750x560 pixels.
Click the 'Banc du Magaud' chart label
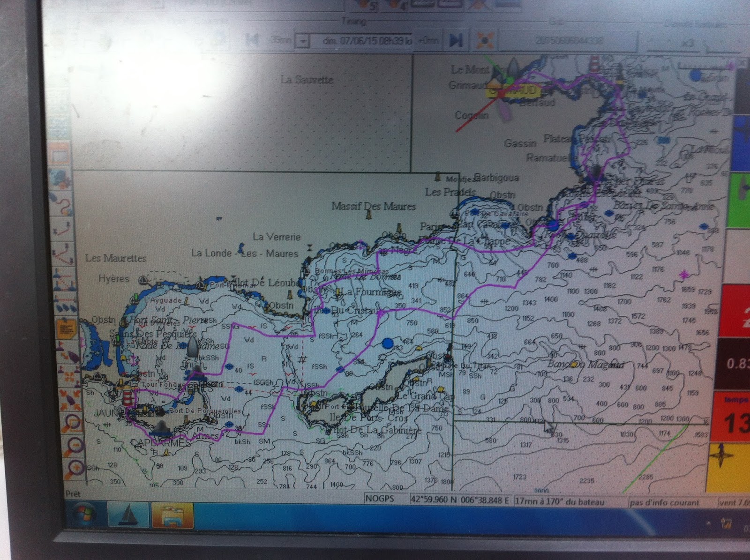point(586,365)
